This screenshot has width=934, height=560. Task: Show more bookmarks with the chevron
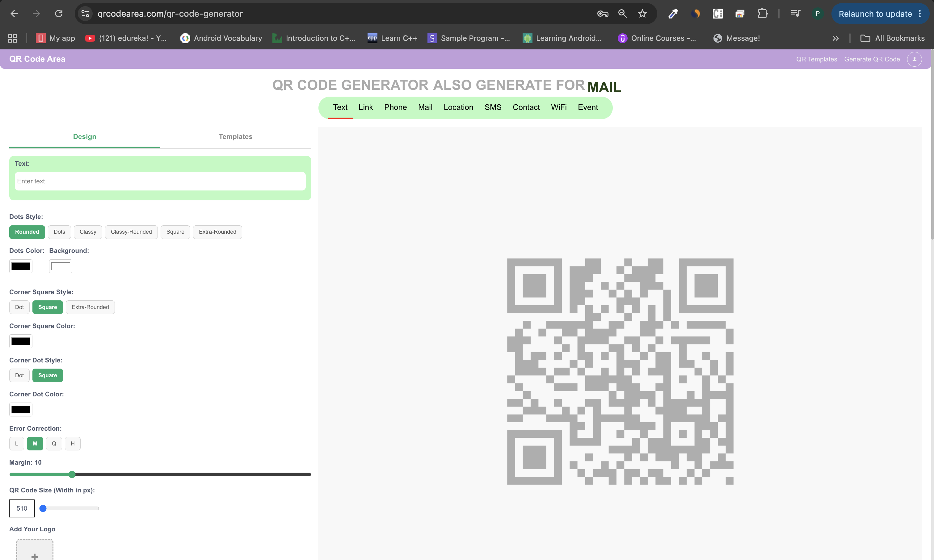pyautogui.click(x=835, y=38)
